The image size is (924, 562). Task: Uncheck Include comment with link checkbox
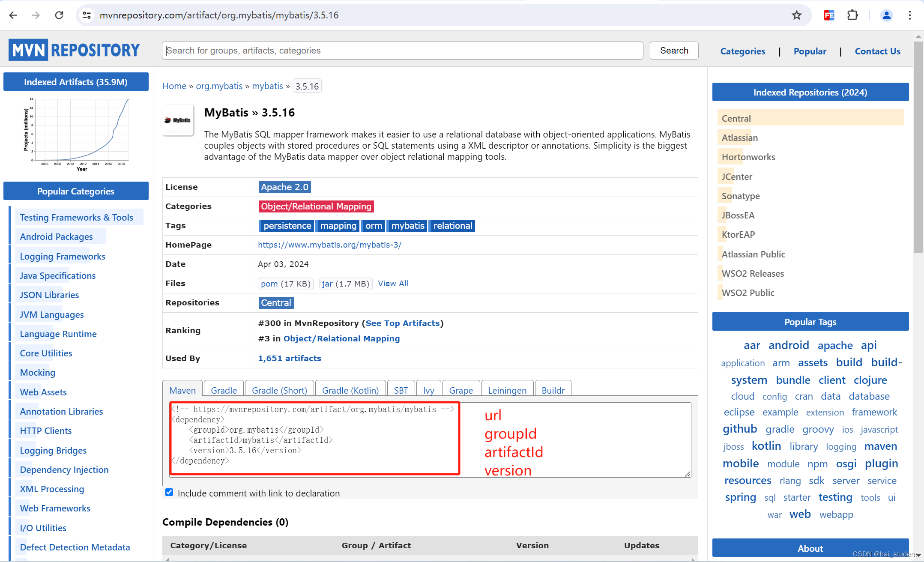tap(169, 493)
